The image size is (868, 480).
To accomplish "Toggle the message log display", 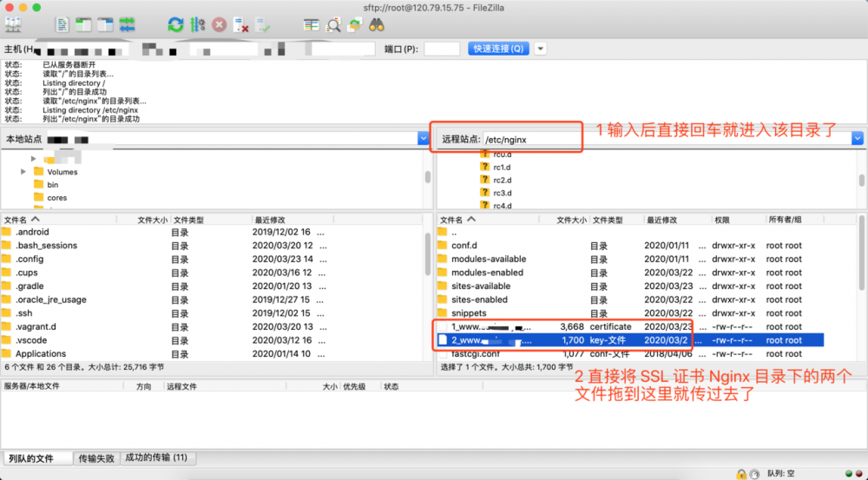I will click(x=62, y=25).
